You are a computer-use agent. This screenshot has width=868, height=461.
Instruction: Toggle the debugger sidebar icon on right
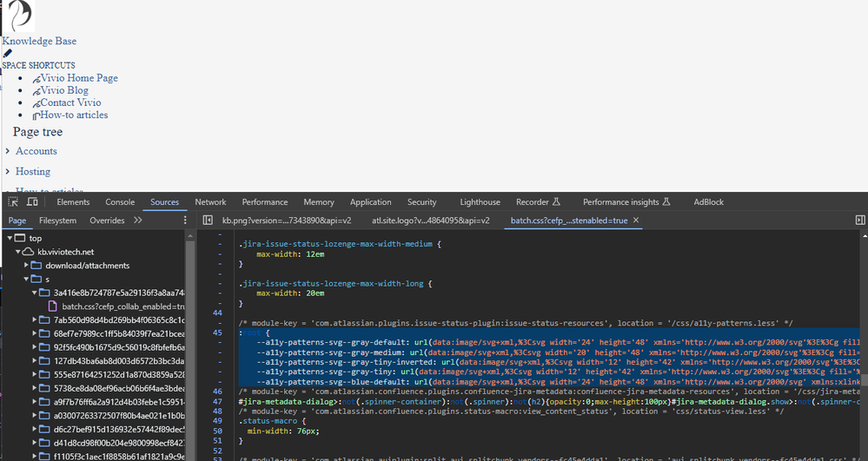859,221
